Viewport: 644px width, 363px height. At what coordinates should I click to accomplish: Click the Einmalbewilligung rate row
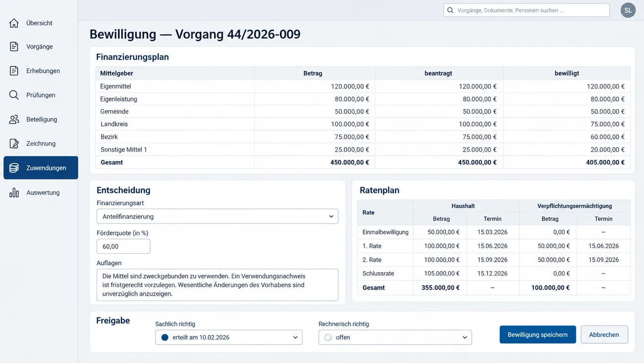[494, 232]
